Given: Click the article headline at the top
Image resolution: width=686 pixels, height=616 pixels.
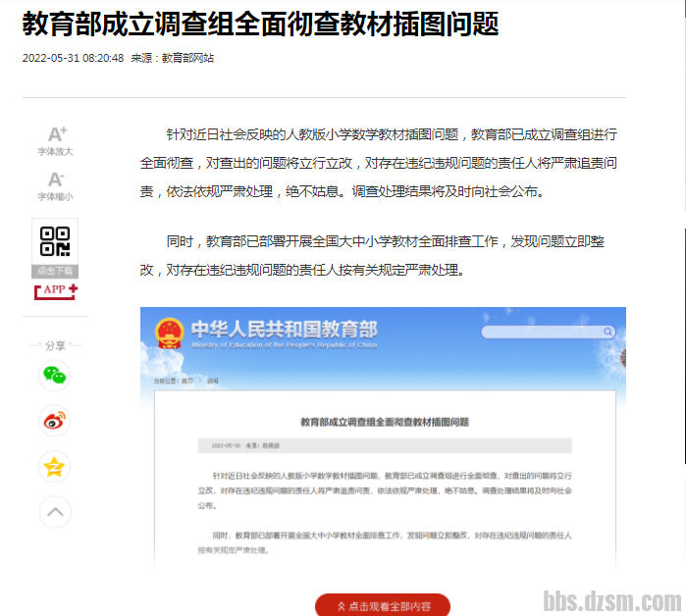Looking at the screenshot, I should [260, 25].
